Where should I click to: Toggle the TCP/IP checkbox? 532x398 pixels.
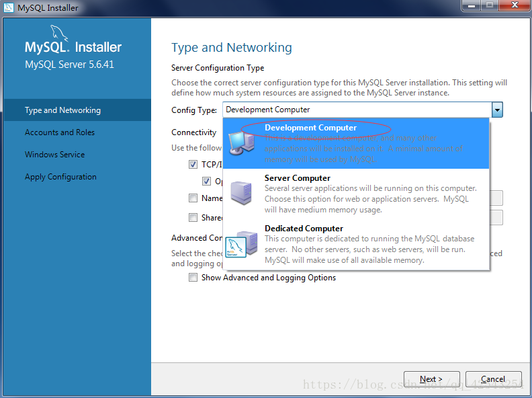click(193, 165)
